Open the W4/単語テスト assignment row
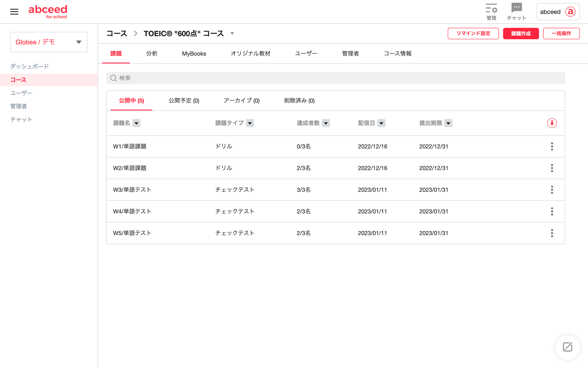The width and height of the screenshot is (588, 368). point(336,211)
